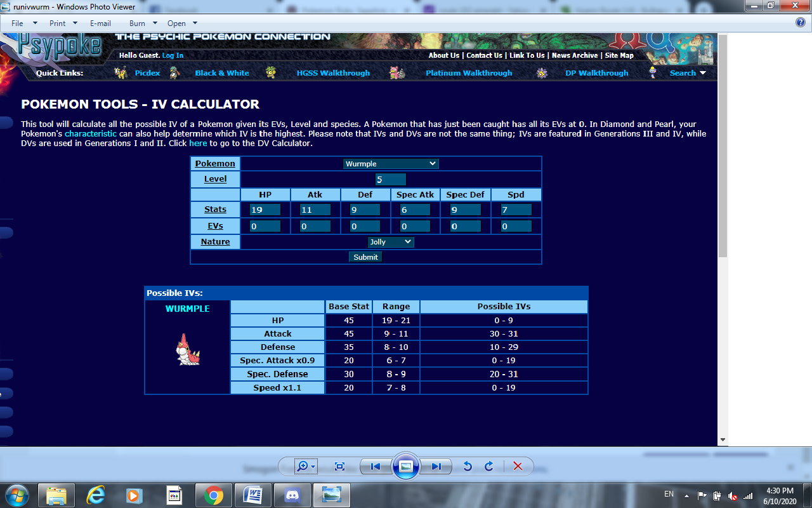Click the network signal tray icon

pos(748,496)
